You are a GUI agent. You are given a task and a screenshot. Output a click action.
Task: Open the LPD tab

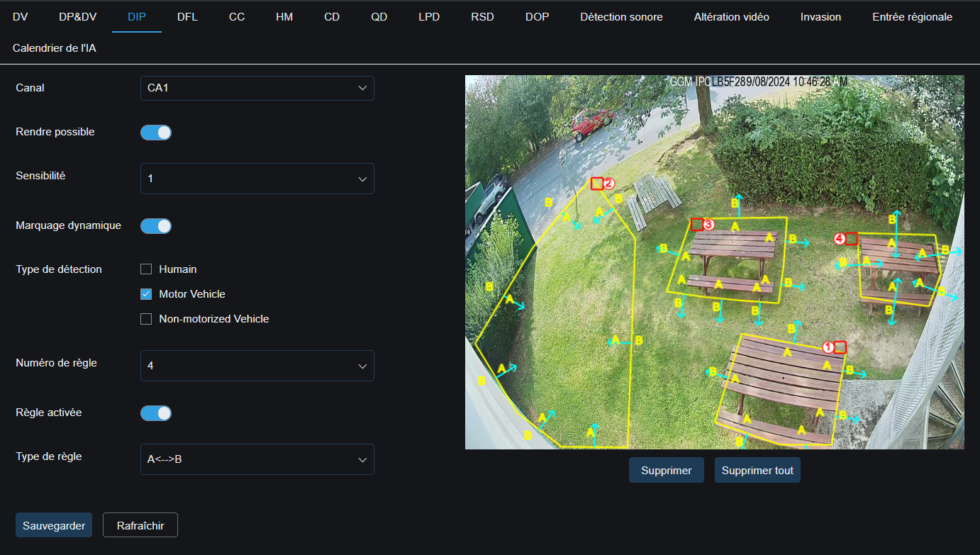pyautogui.click(x=428, y=16)
